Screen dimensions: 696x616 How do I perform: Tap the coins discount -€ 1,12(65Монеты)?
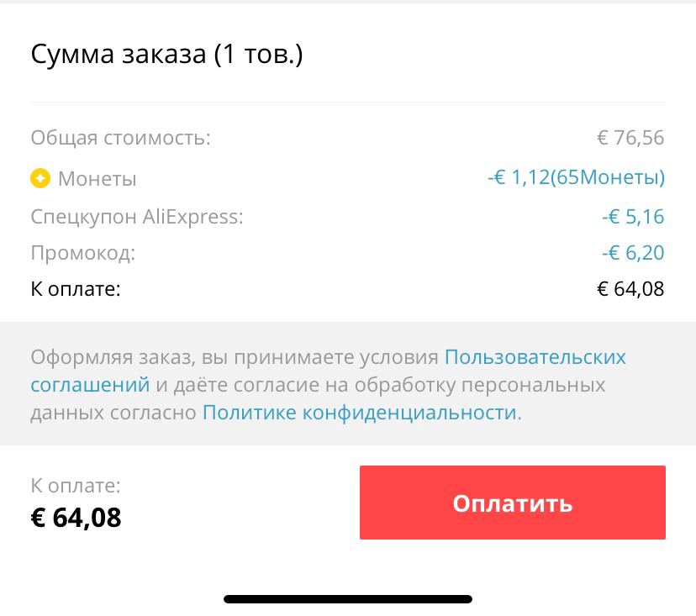pyautogui.click(x=576, y=177)
